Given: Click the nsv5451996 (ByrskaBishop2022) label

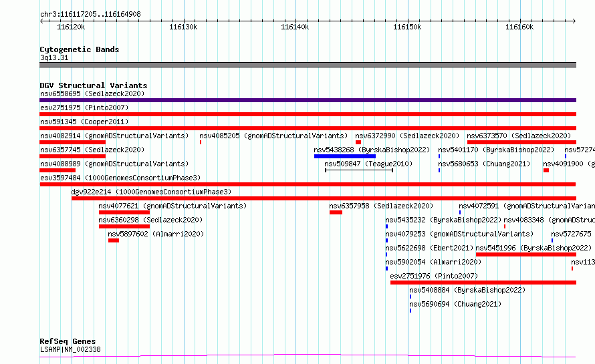Looking at the screenshot, I should (x=533, y=248).
